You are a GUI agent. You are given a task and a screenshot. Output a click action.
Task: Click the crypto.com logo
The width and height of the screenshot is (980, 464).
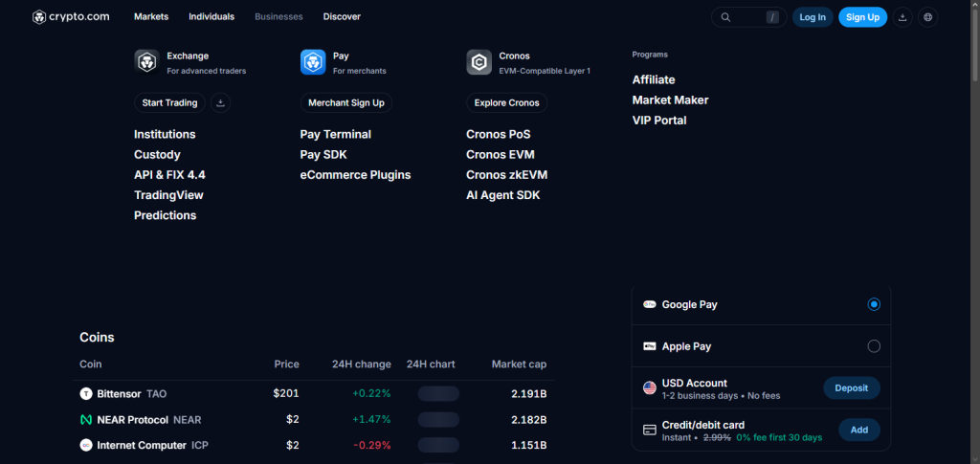tap(71, 17)
